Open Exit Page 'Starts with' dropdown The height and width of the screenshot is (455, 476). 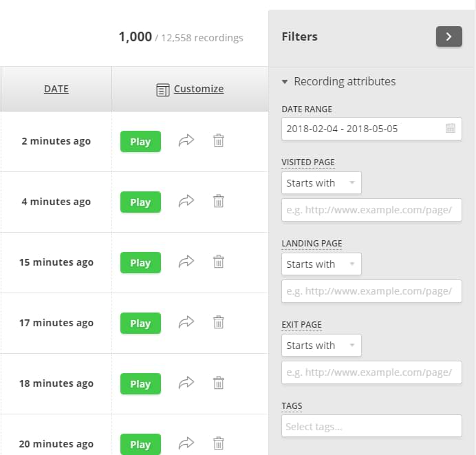[x=321, y=345]
